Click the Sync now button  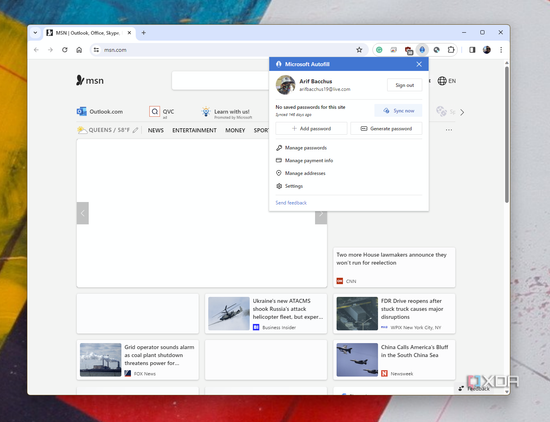(x=398, y=110)
